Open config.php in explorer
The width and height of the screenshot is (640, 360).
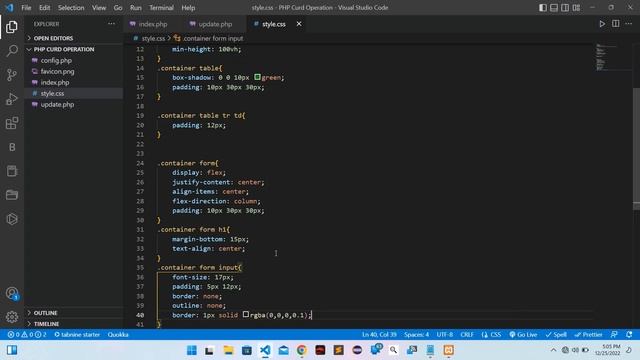pos(73,60)
